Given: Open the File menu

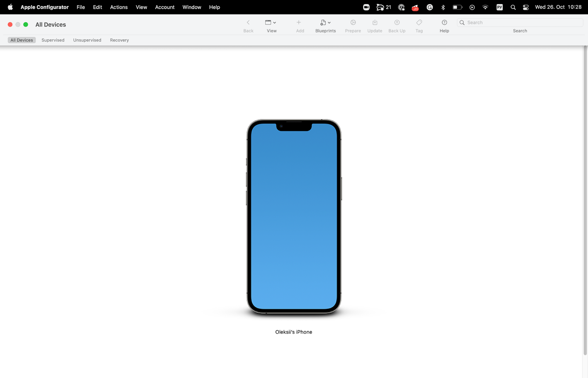Looking at the screenshot, I should tap(81, 7).
